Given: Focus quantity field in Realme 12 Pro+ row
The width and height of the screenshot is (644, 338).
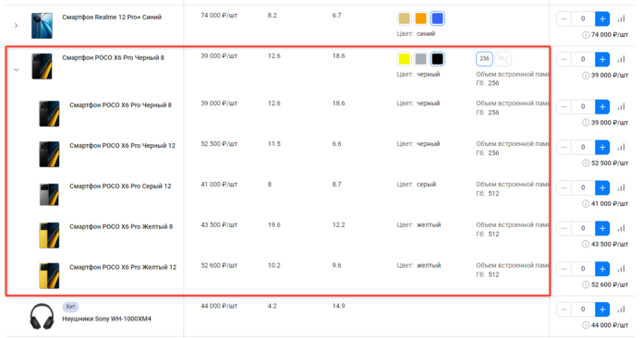Looking at the screenshot, I should [x=583, y=18].
